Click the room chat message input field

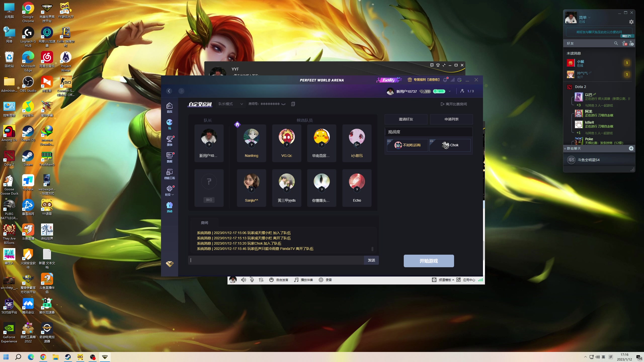point(276,260)
